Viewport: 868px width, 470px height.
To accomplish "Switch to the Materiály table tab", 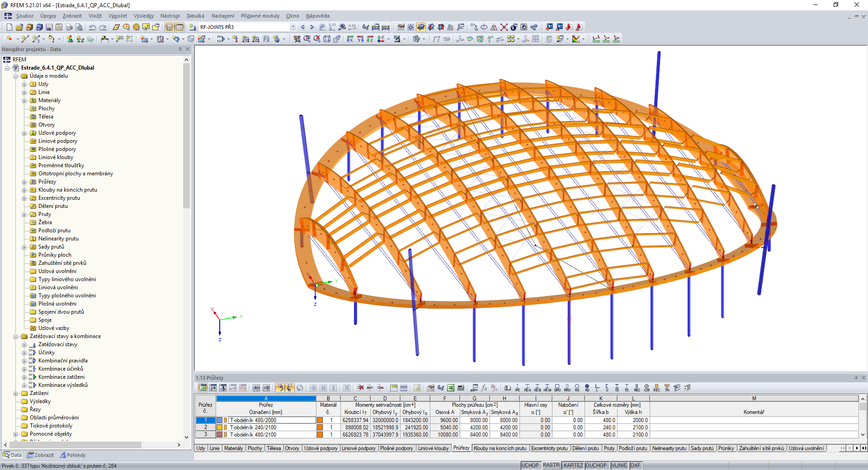I will pyautogui.click(x=233, y=448).
